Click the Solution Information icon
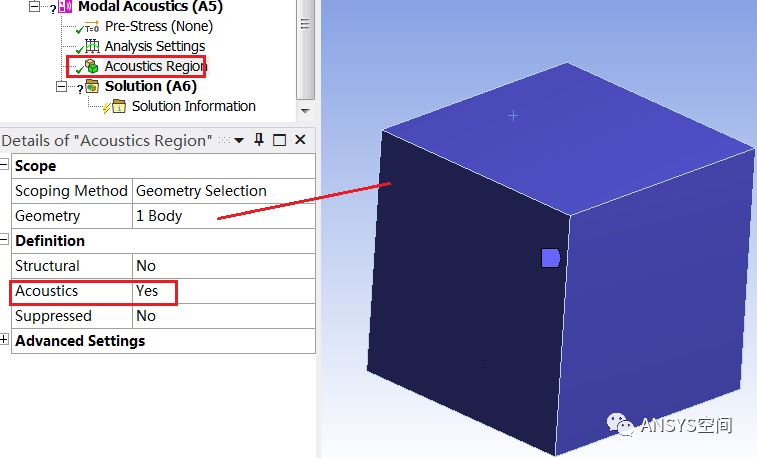The width and height of the screenshot is (757, 458). (118, 107)
